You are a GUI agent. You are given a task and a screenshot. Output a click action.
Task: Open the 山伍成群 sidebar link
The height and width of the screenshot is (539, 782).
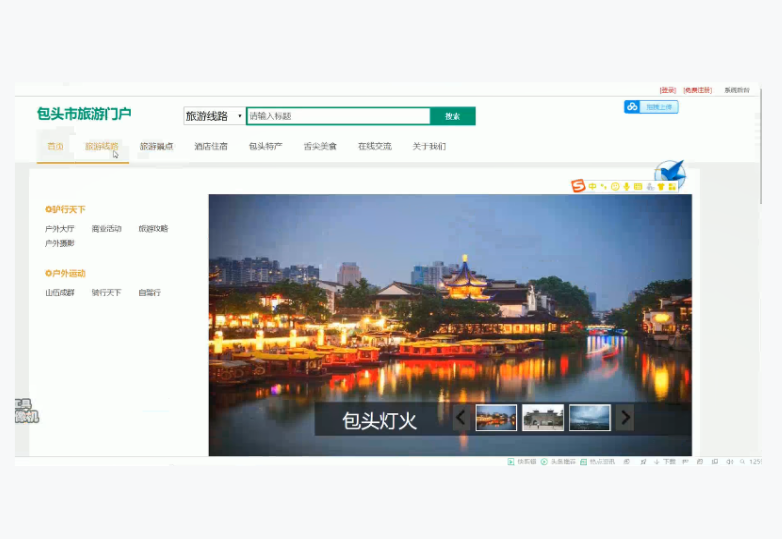tap(59, 293)
